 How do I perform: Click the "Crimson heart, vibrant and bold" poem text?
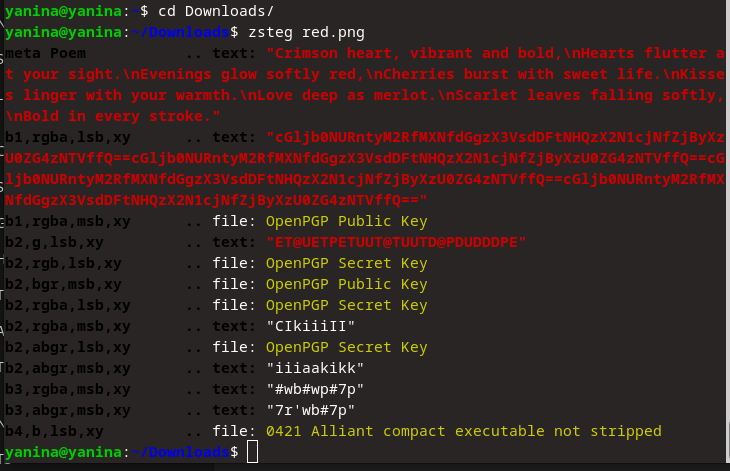click(x=400, y=53)
